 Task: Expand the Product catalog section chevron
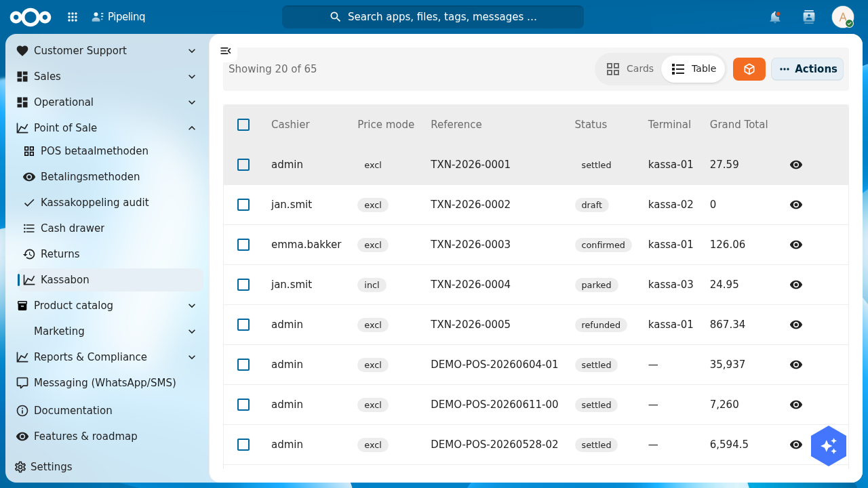[x=192, y=306]
